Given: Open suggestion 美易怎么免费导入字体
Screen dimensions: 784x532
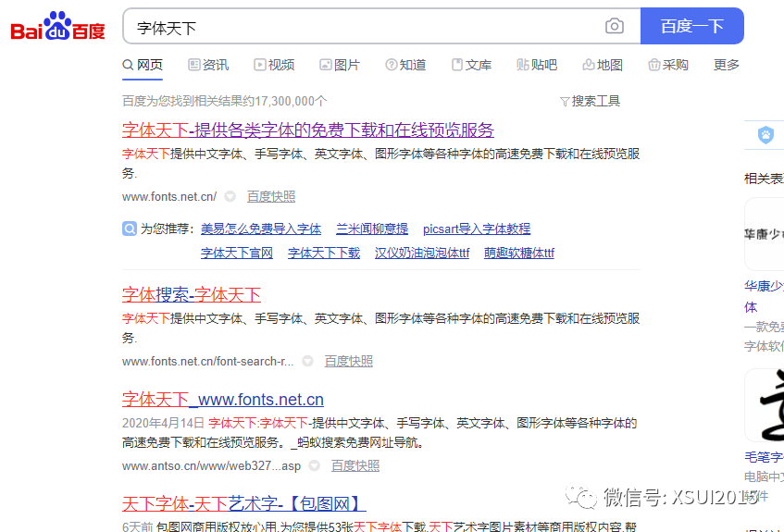Looking at the screenshot, I should (261, 229).
